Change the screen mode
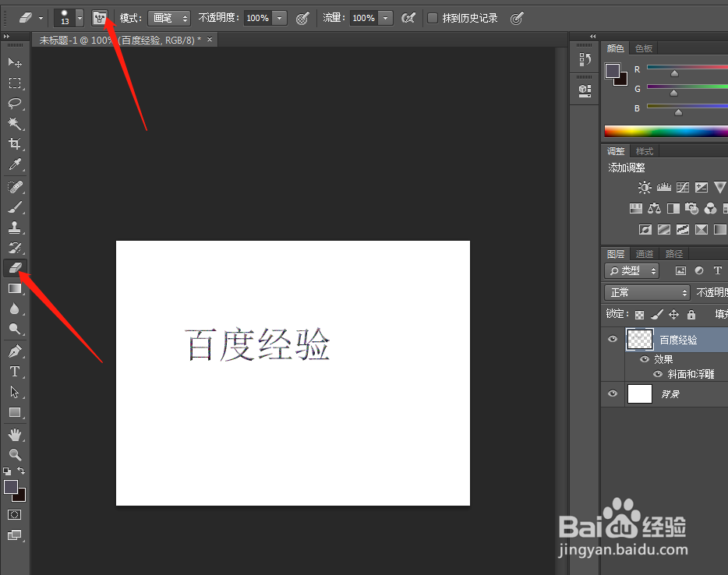This screenshot has width=728, height=575. pos(14,535)
